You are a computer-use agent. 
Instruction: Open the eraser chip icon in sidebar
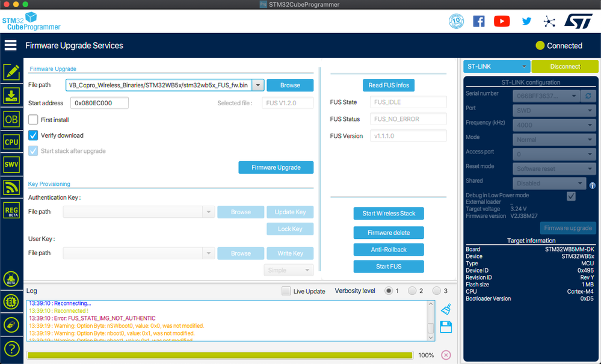(x=11, y=325)
